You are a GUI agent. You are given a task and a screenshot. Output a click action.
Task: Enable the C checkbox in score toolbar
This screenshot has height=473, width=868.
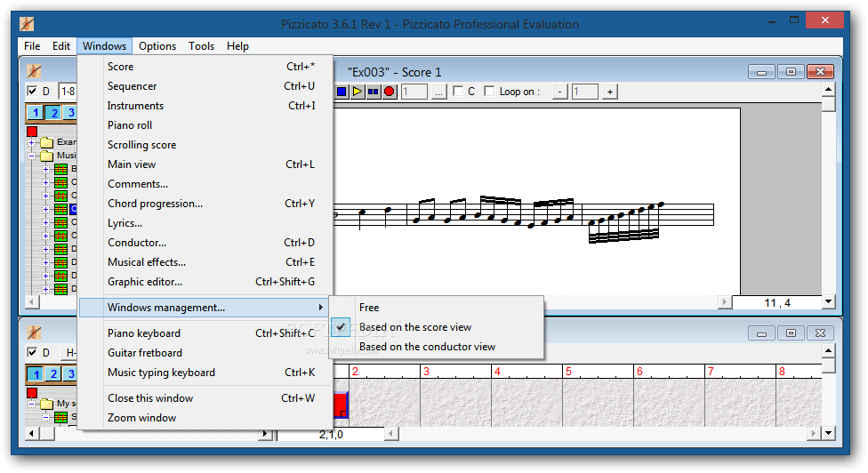click(458, 92)
